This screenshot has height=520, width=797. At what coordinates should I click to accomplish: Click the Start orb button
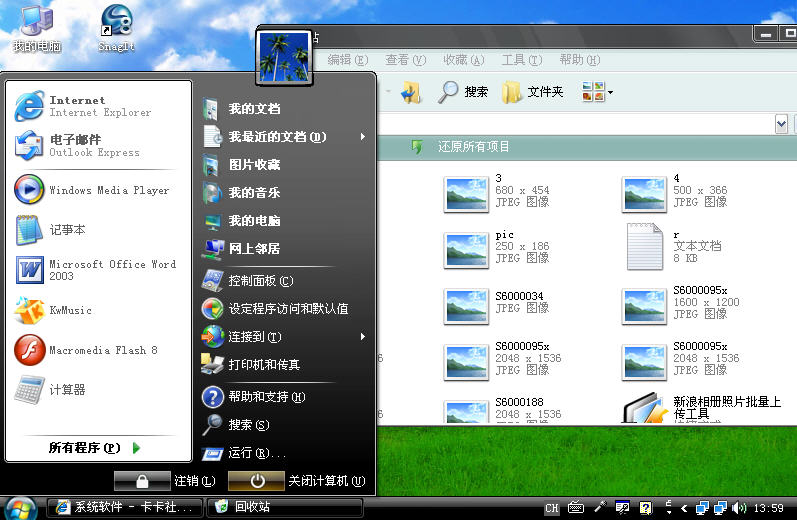19,508
